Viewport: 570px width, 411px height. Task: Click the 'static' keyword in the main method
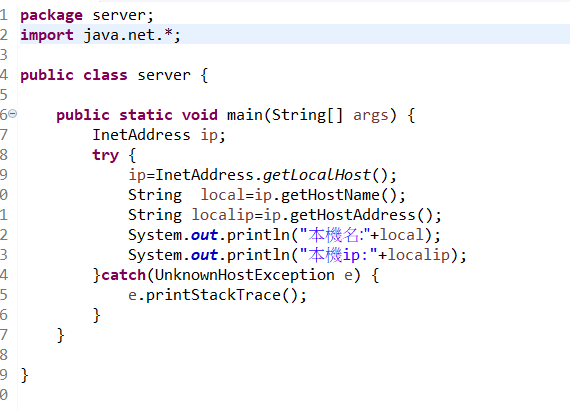coord(146,115)
